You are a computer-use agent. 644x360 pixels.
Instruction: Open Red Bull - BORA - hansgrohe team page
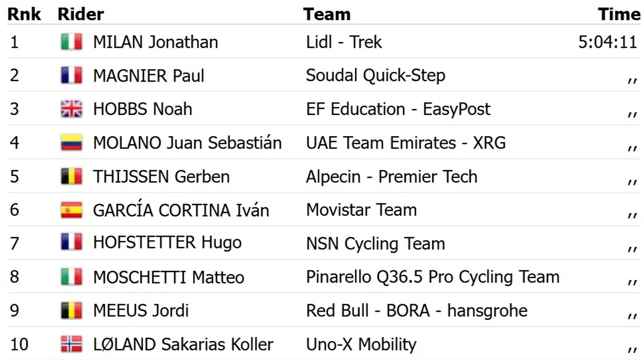tap(417, 310)
